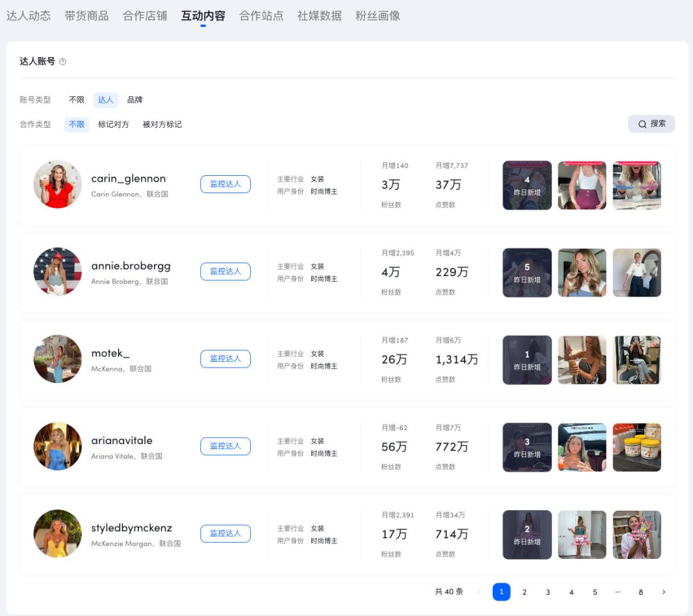Select 达人 account type filter
The height and width of the screenshot is (616, 693).
[106, 100]
